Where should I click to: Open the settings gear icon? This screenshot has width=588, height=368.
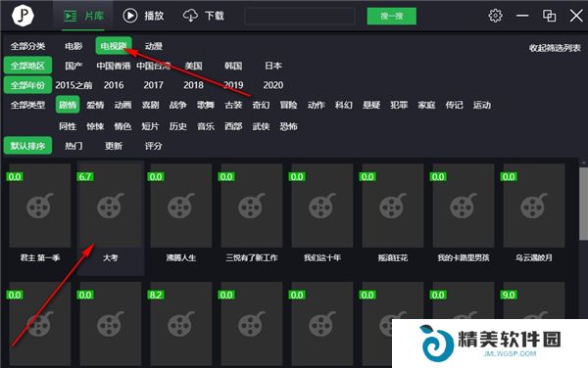[x=495, y=16]
